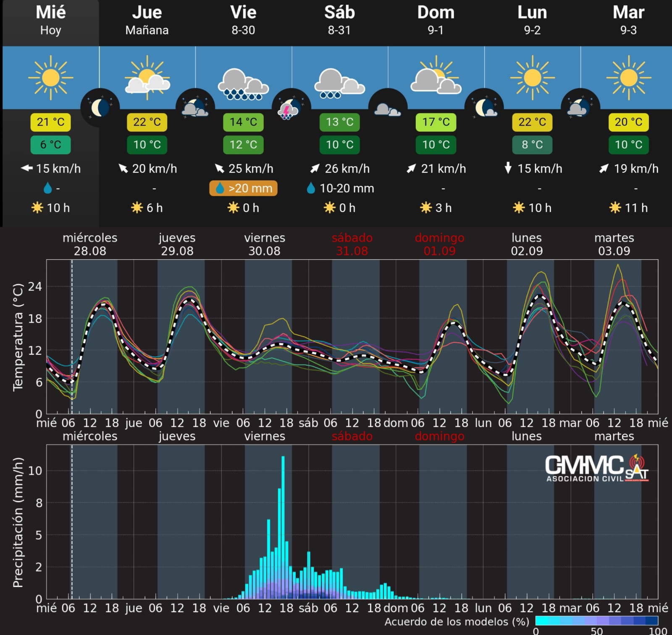672x635 pixels.
Task: Click Thursday's partly cloudy sun icon
Action: pyautogui.click(x=147, y=79)
